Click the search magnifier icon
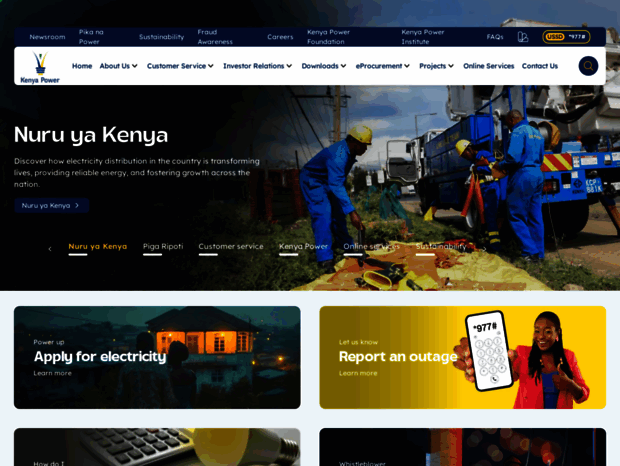The width and height of the screenshot is (620, 466). 588,66
